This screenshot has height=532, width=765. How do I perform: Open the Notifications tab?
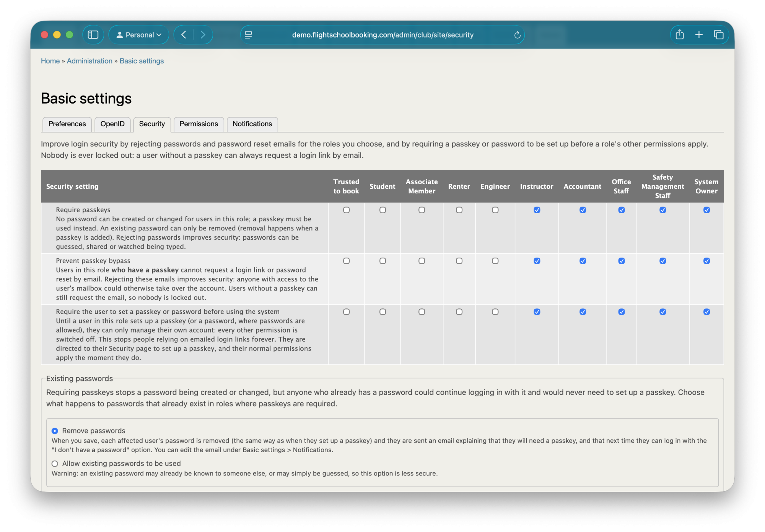(252, 124)
